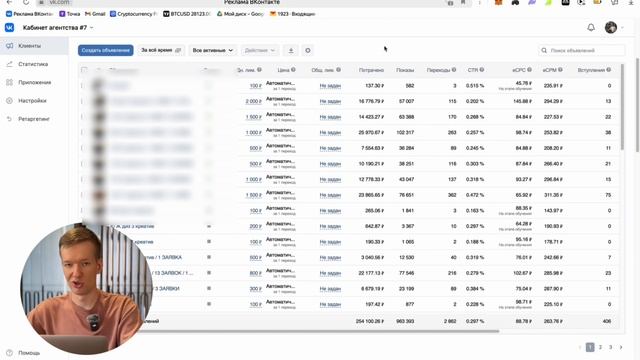Image resolution: width=640 pixels, height=360 pixels.
Task: Go to page 2 in pagination
Action: coord(600,347)
